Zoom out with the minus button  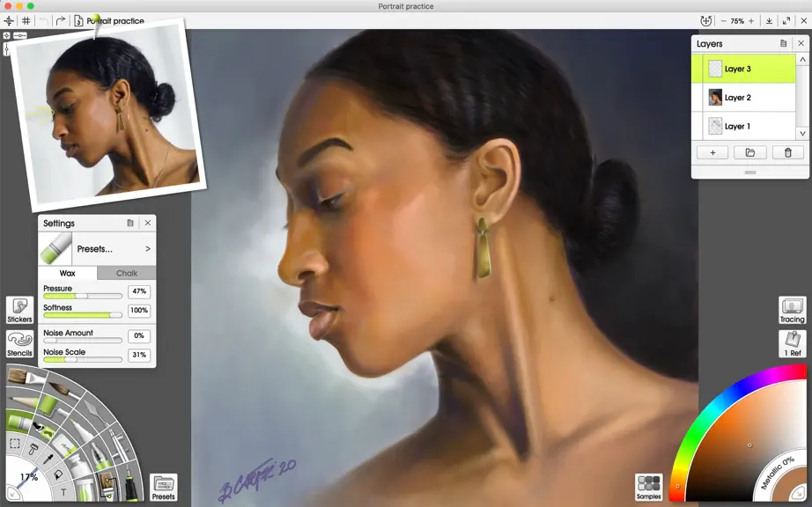[x=723, y=21]
